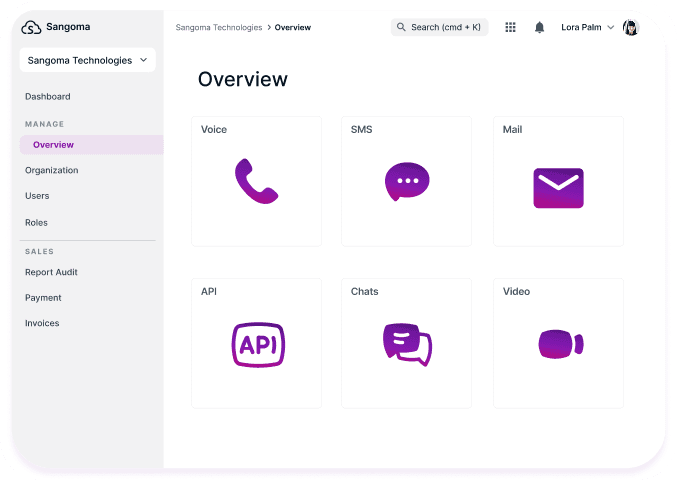
Task: Go to Dashboard in sidebar
Action: [x=48, y=97]
